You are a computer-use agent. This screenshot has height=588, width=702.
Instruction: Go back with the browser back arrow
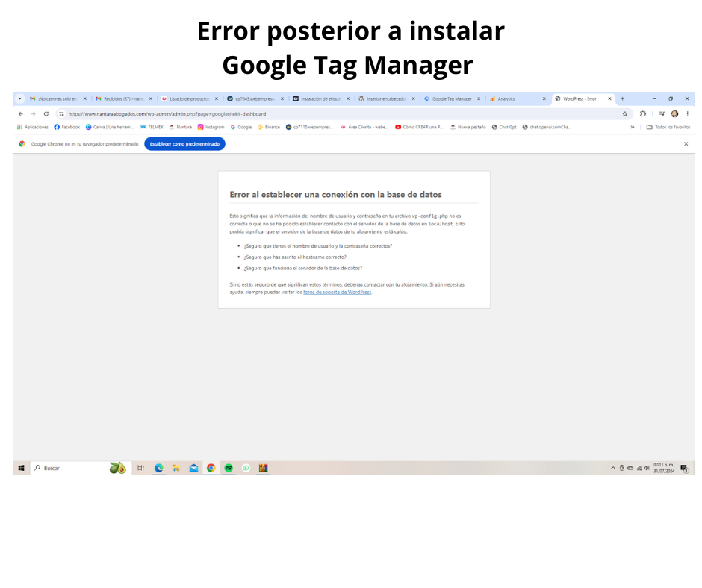point(21,114)
